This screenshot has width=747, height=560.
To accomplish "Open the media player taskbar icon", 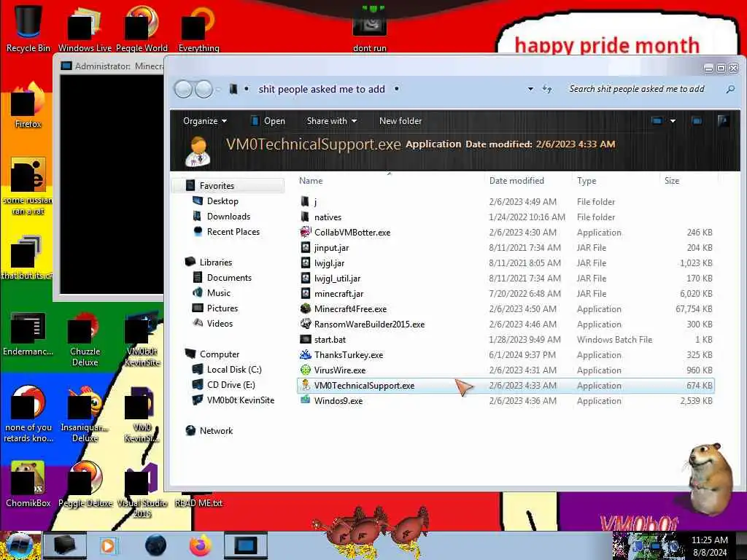I will point(108,545).
